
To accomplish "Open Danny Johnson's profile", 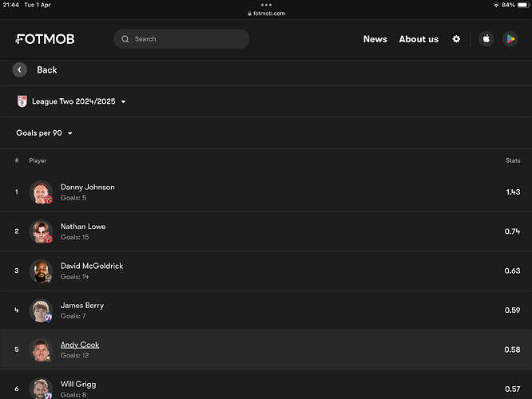I will pos(88,187).
